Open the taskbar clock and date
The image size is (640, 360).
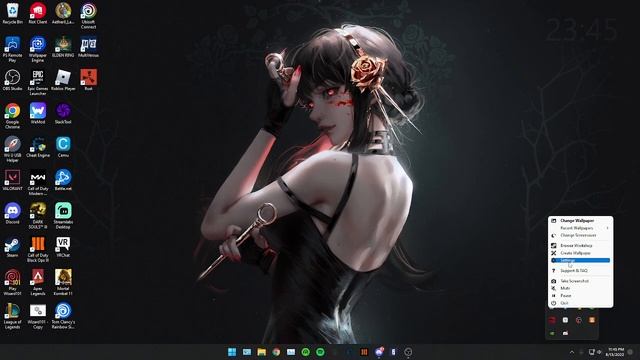[x=615, y=352]
